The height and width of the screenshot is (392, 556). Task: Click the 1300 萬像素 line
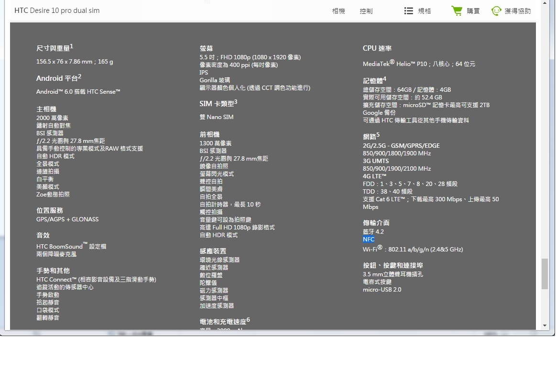pyautogui.click(x=215, y=143)
